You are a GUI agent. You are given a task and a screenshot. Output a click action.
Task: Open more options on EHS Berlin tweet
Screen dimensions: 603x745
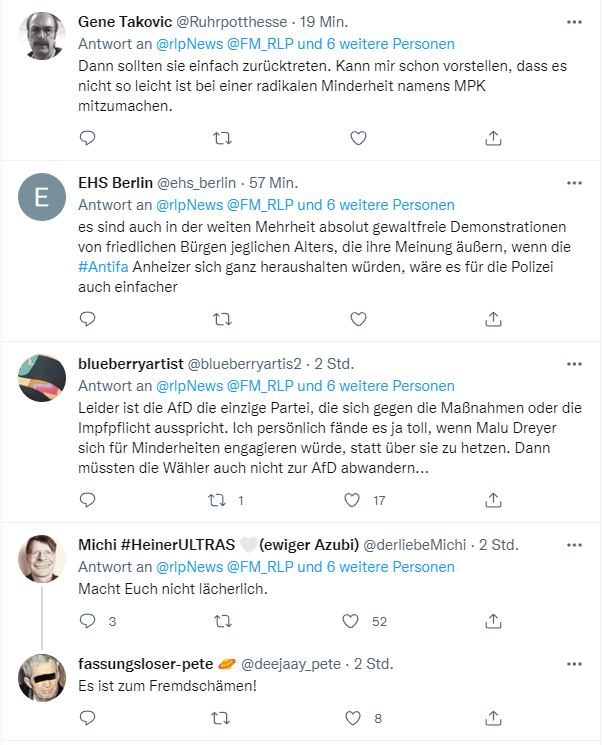coord(574,183)
